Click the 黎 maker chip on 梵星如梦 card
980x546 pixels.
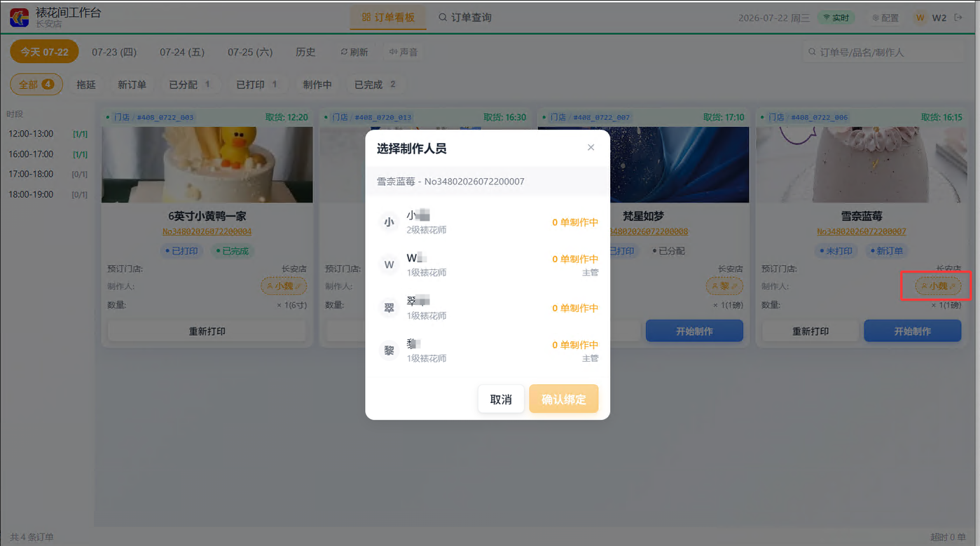click(x=724, y=286)
